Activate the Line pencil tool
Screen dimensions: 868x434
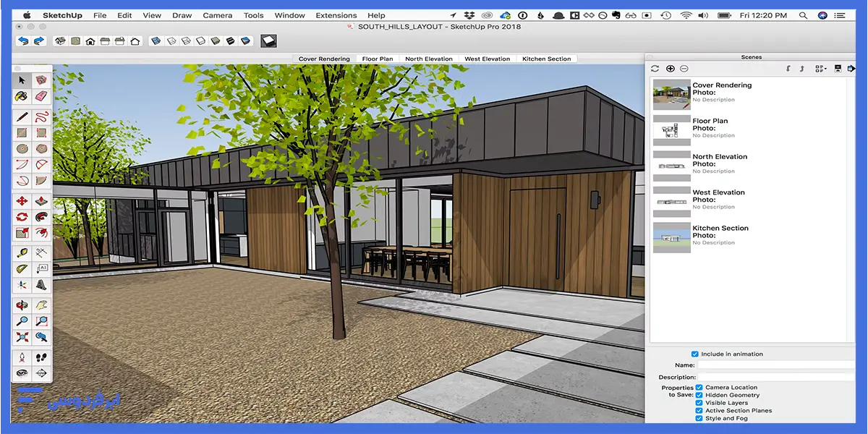pyautogui.click(x=22, y=116)
